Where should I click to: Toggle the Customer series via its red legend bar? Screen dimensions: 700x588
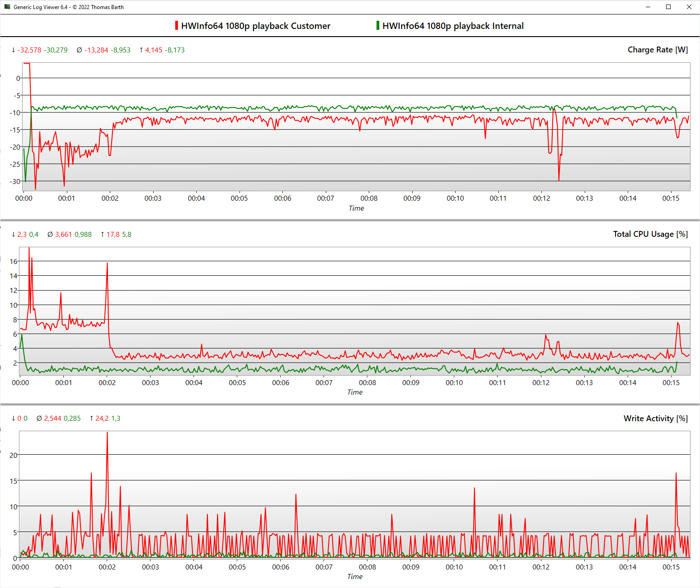coord(176,26)
